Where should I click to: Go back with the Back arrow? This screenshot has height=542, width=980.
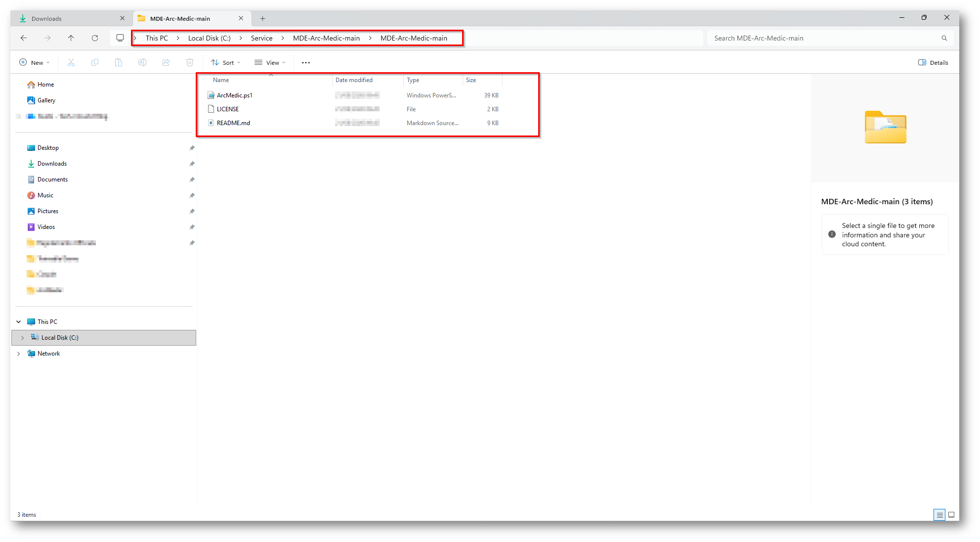tap(24, 38)
